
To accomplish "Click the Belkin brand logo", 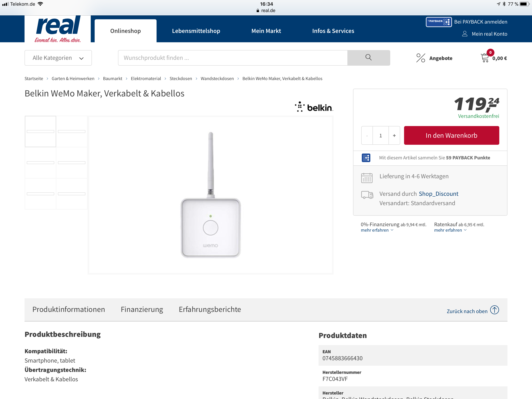I will (314, 107).
